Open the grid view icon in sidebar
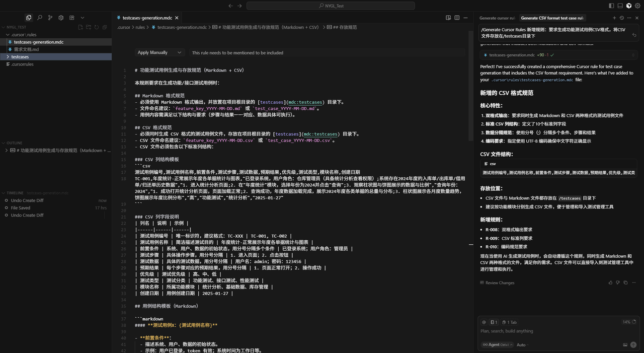 (72, 18)
